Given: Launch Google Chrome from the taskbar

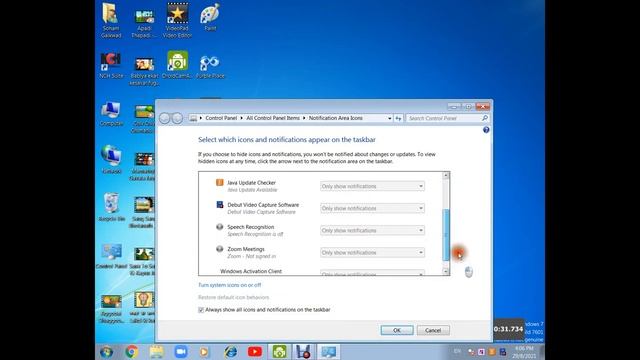Looking at the screenshot, I should point(131,351).
